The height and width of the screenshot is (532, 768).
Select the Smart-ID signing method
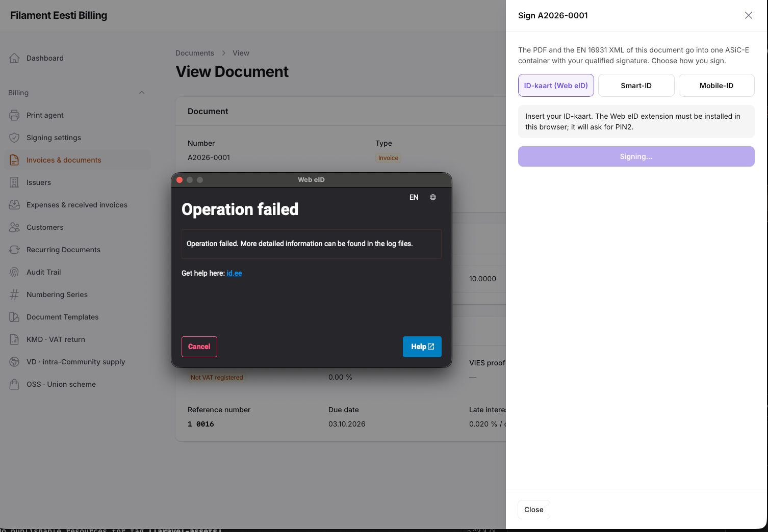click(636, 86)
